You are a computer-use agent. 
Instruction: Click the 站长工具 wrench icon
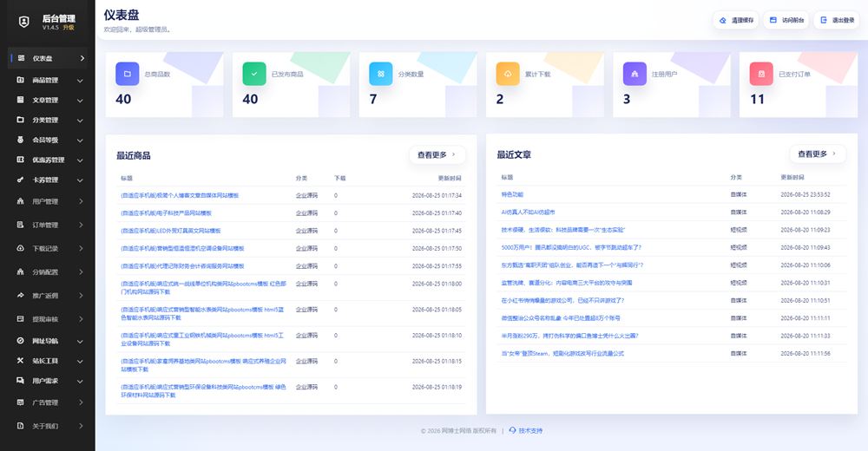[x=21, y=360]
